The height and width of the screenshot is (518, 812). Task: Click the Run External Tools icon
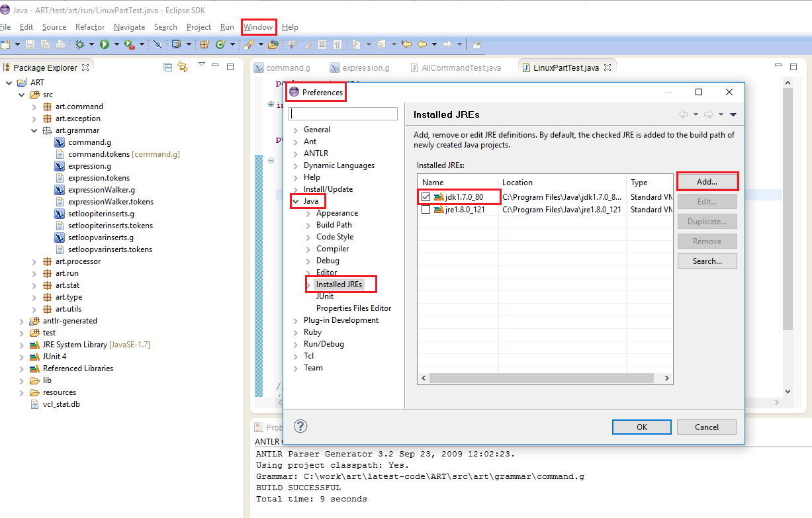pos(130,44)
